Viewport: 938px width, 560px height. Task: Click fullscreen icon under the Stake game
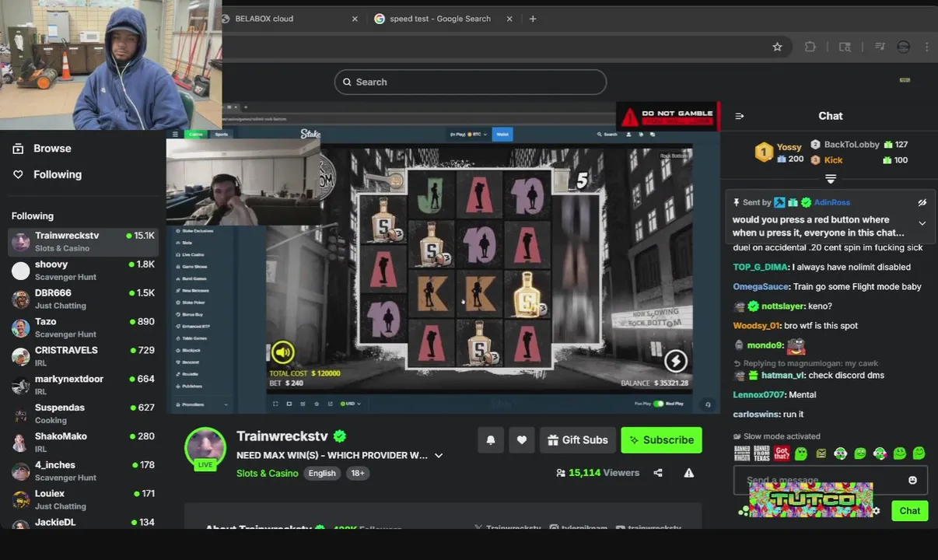click(275, 404)
